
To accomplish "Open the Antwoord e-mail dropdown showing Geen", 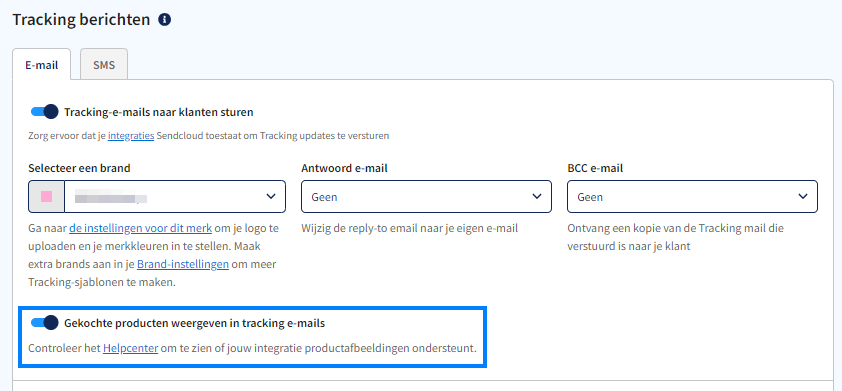I will 426,197.
